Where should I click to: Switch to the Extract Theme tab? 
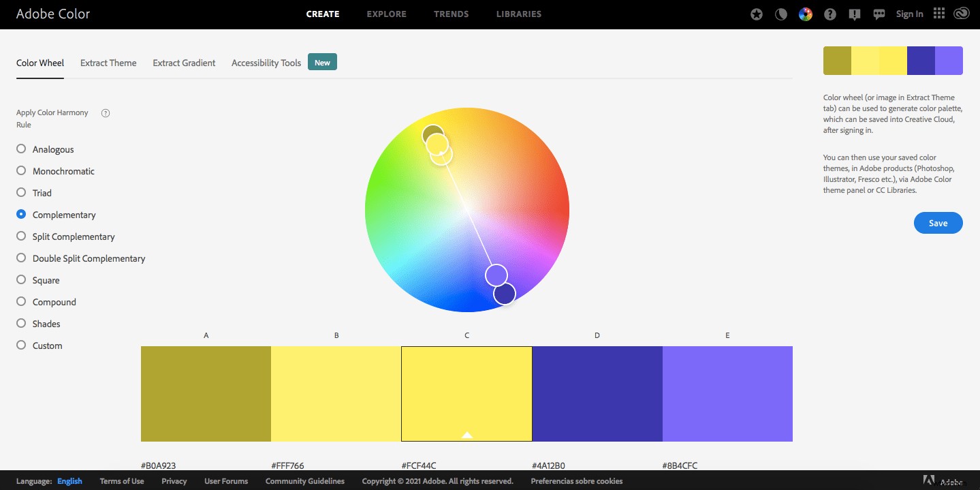click(108, 62)
